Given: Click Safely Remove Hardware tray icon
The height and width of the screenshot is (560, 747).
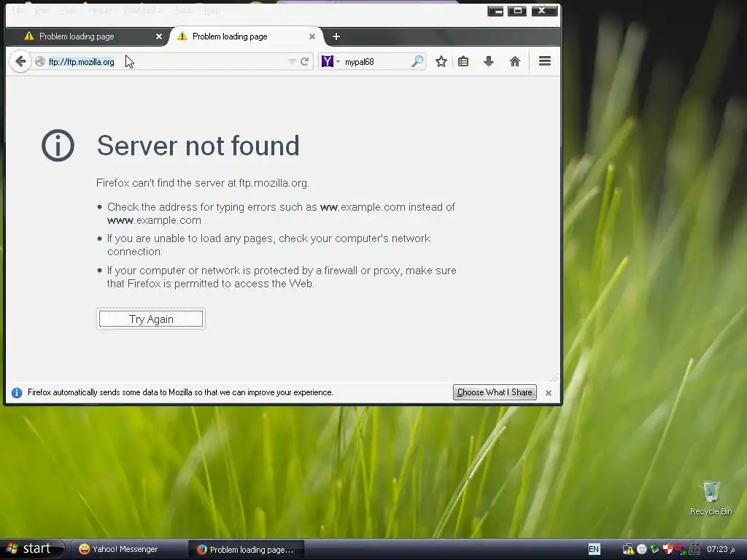Looking at the screenshot, I should (654, 550).
